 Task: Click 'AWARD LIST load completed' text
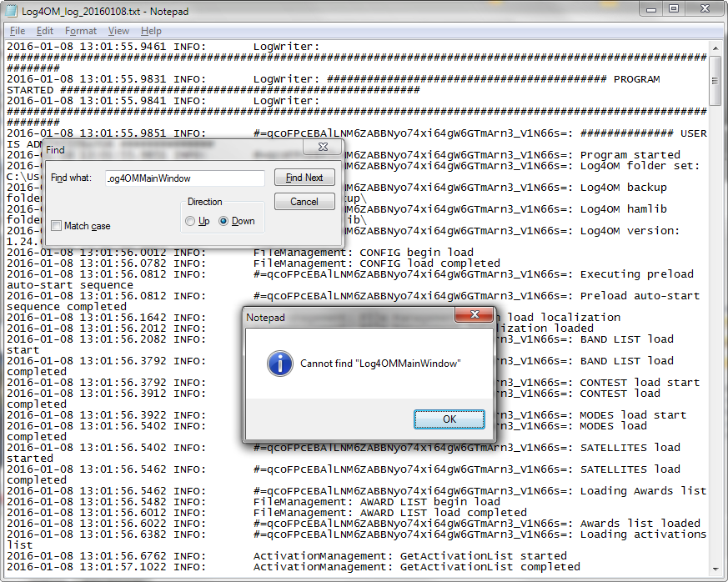click(x=444, y=513)
